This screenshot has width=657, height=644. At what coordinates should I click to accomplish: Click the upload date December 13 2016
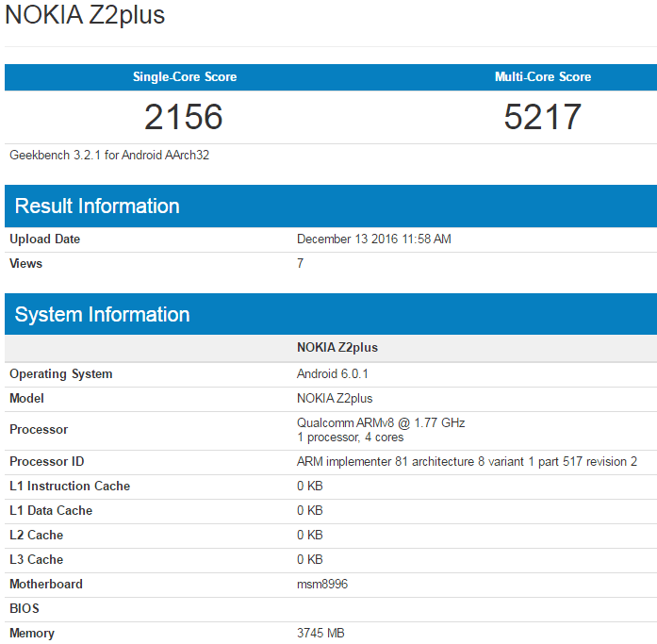pyautogui.click(x=373, y=239)
